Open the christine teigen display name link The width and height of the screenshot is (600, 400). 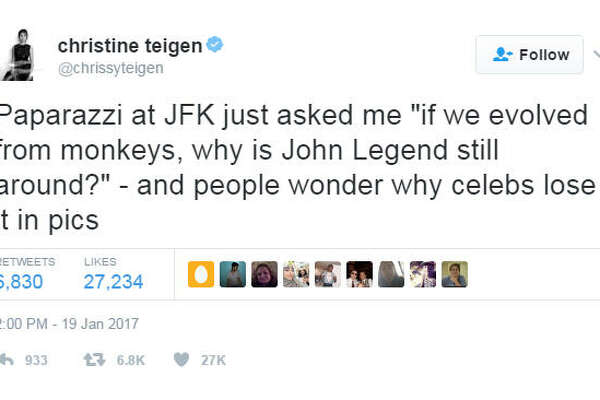pyautogui.click(x=130, y=45)
